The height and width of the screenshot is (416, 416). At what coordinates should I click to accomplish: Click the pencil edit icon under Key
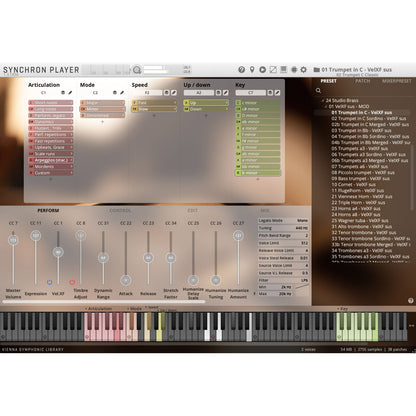tap(277, 92)
